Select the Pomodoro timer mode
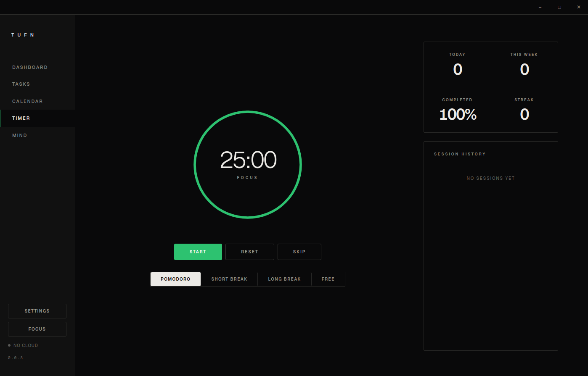Viewport: 588px width, 376px height. click(x=175, y=279)
